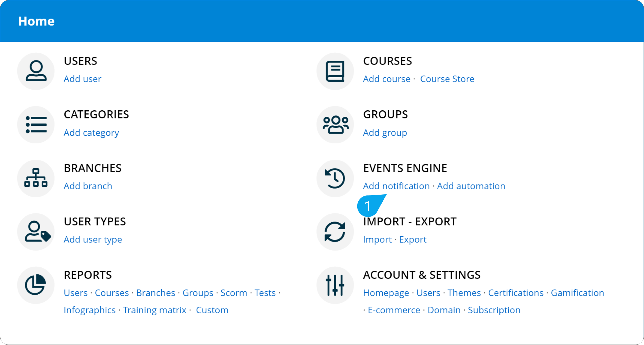Click the Import-Export sync arrows icon
Screen dimensions: 644x345
pos(335,232)
